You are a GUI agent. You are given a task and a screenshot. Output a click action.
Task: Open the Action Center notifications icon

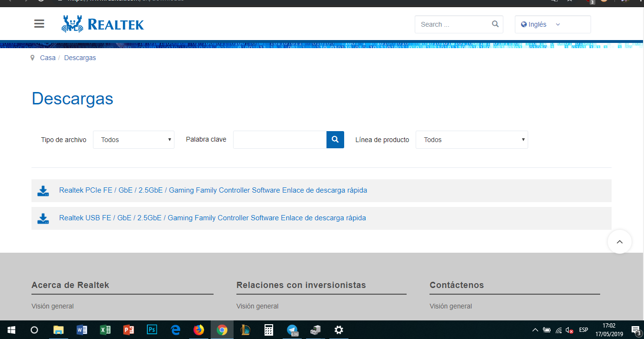[635, 330]
